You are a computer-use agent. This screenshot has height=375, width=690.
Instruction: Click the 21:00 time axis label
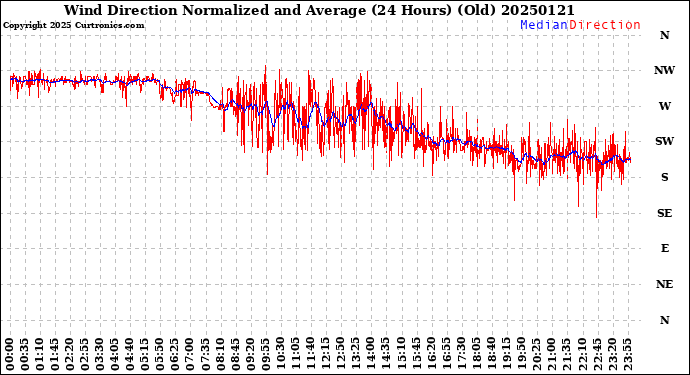point(551,354)
